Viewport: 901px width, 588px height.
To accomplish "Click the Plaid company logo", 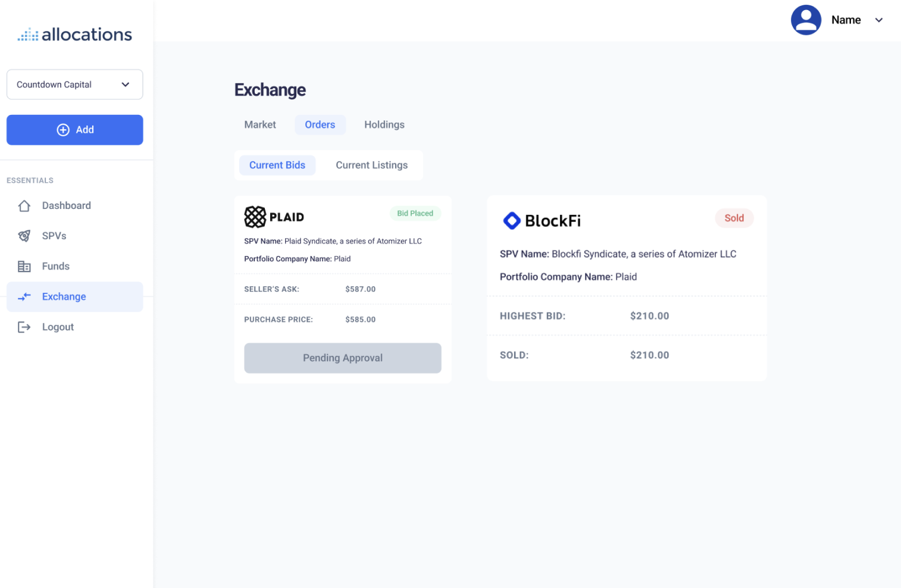I will coord(255,217).
